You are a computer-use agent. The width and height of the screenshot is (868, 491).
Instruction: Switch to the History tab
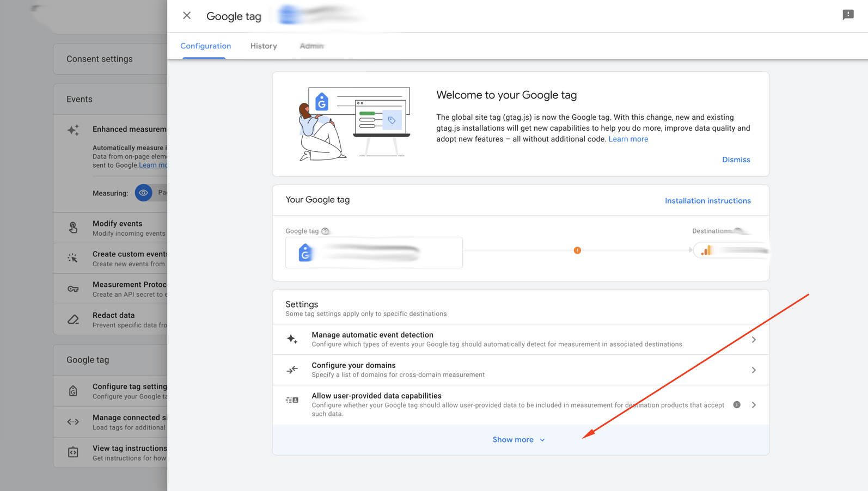(264, 46)
